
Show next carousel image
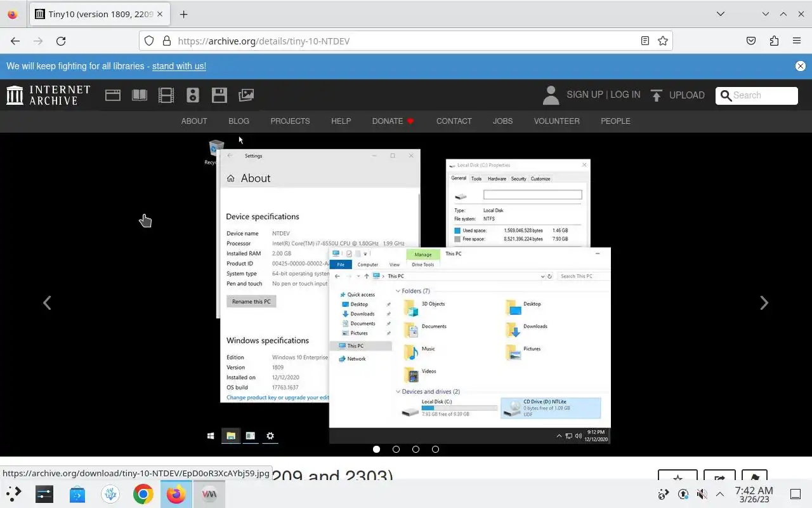click(x=764, y=303)
